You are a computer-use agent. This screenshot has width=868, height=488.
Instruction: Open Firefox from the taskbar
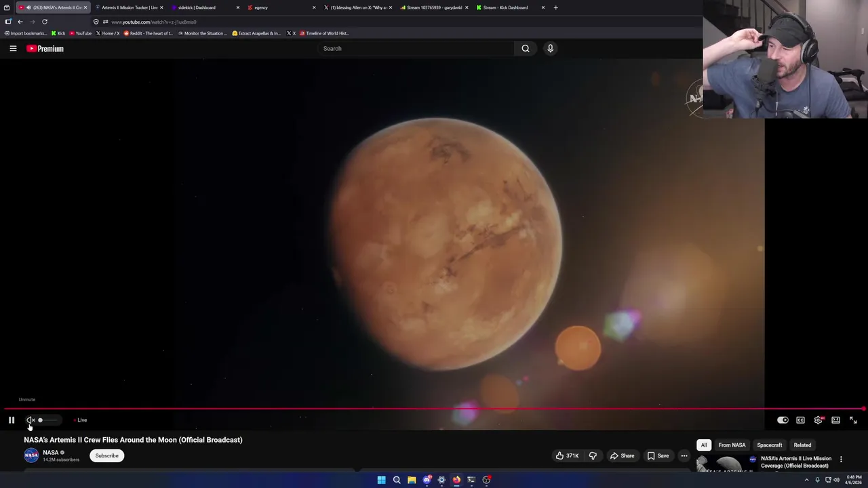point(456,480)
